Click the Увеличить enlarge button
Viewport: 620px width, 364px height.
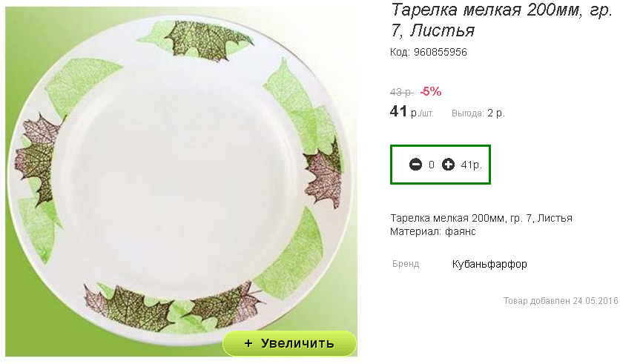[289, 343]
